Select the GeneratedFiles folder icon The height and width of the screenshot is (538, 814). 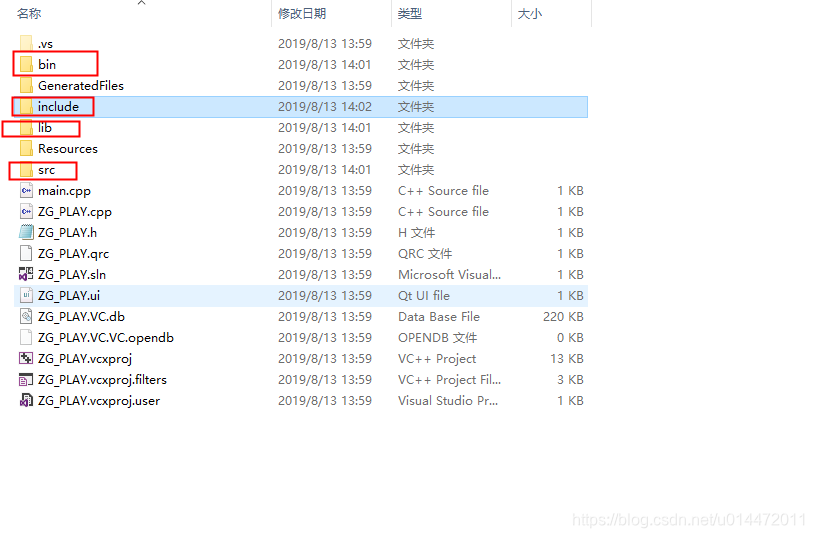pyautogui.click(x=26, y=86)
